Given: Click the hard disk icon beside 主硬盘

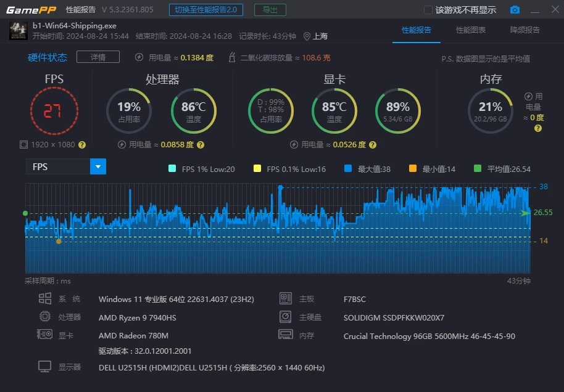Looking at the screenshot, I should point(285,317).
